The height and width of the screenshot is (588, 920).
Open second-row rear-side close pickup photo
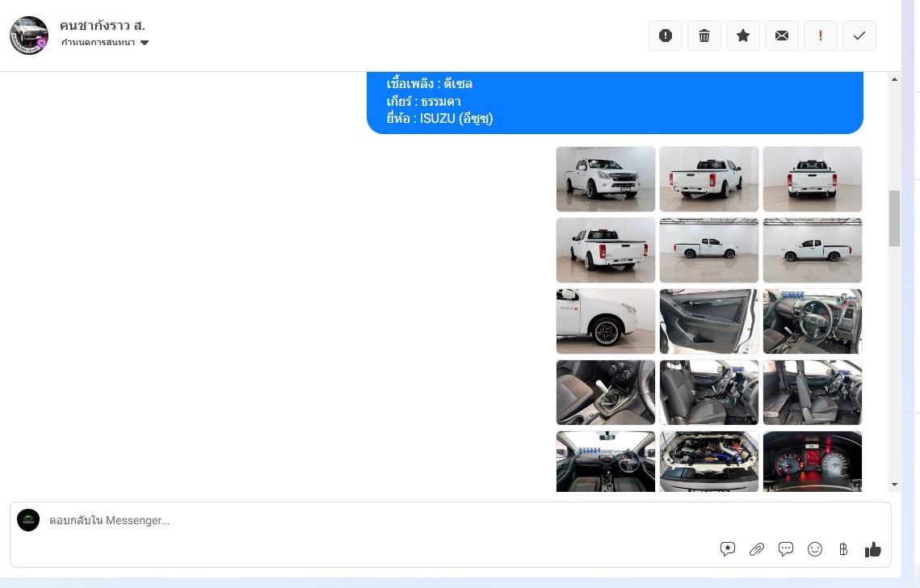tap(606, 250)
